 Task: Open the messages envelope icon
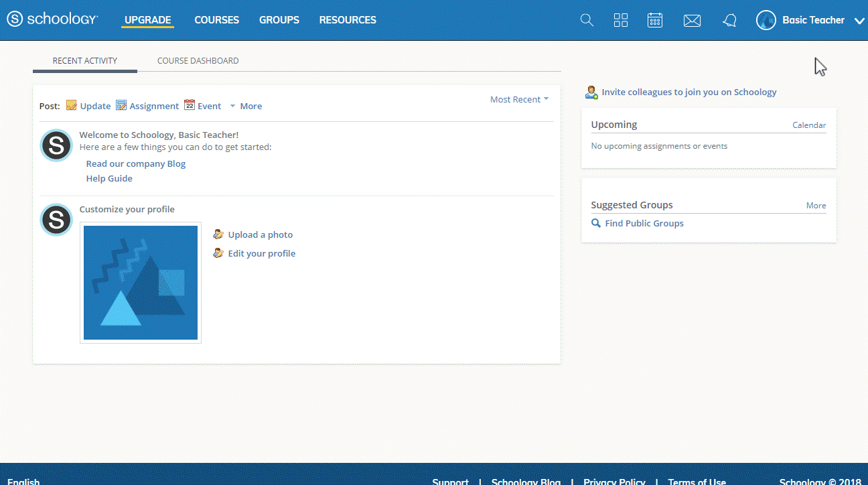coord(692,21)
